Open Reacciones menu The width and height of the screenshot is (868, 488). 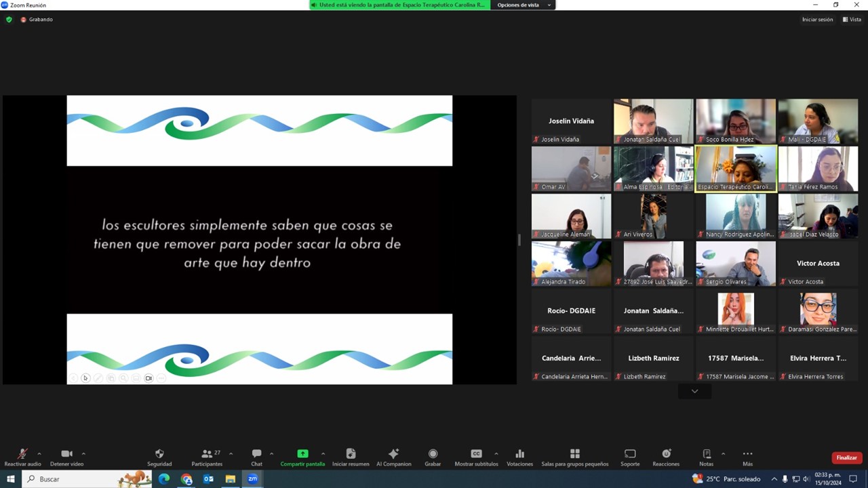point(666,454)
